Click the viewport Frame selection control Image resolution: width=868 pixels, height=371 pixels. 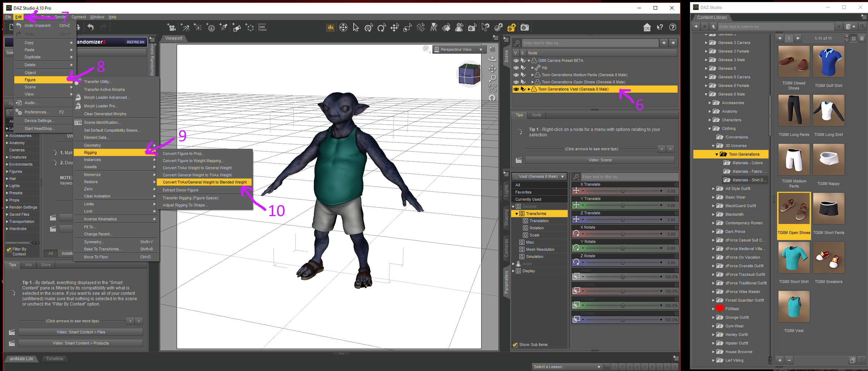click(493, 88)
